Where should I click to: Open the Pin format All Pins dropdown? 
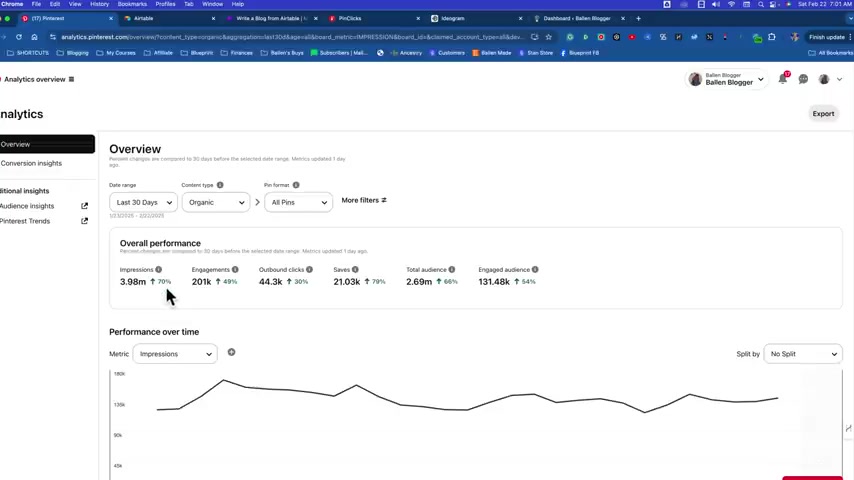[298, 202]
